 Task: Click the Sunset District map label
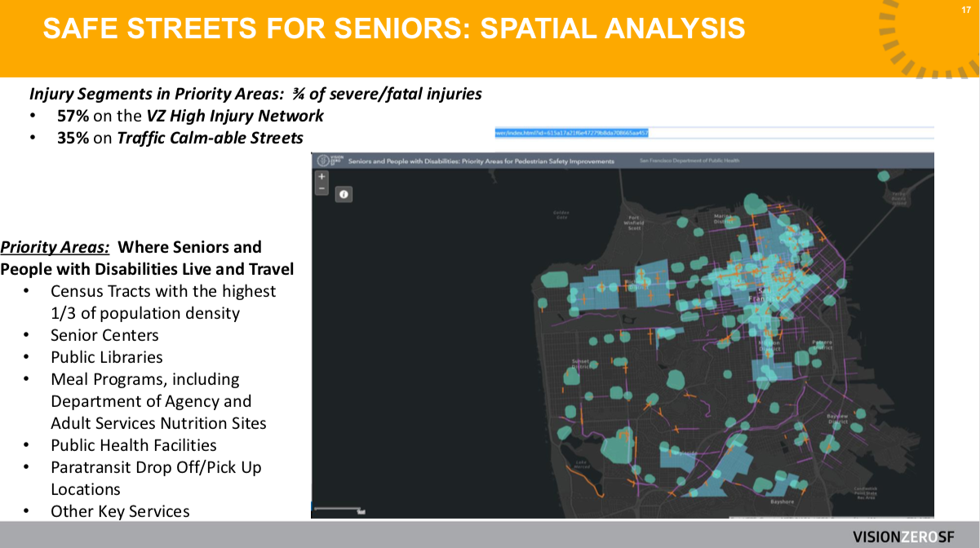point(580,364)
